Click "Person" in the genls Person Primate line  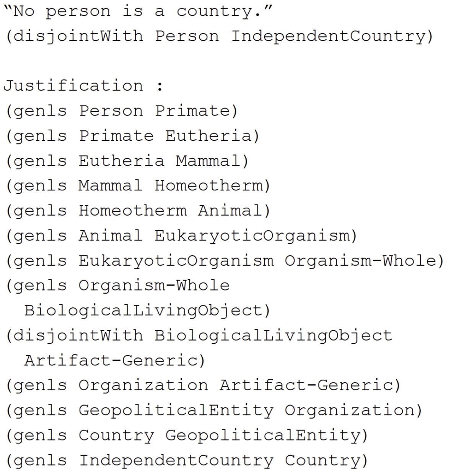(111, 111)
